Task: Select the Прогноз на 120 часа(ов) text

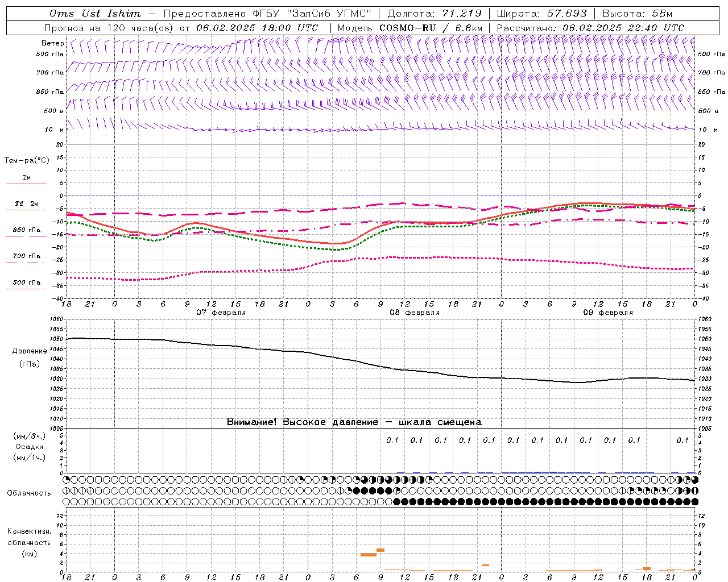Action: pyautogui.click(x=109, y=28)
